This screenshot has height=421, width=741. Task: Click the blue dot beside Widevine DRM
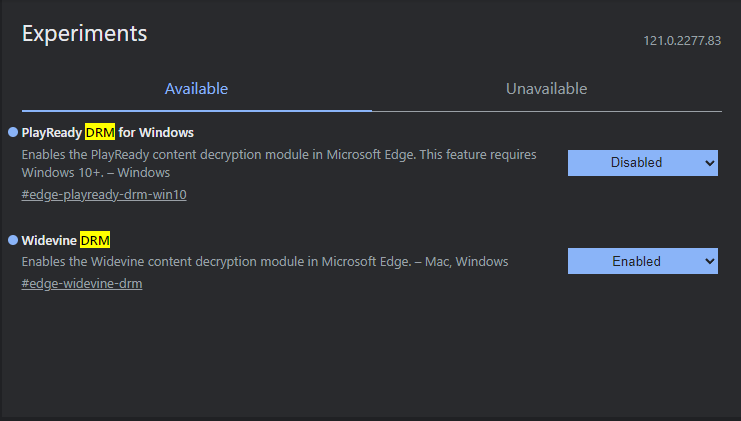[13, 240]
